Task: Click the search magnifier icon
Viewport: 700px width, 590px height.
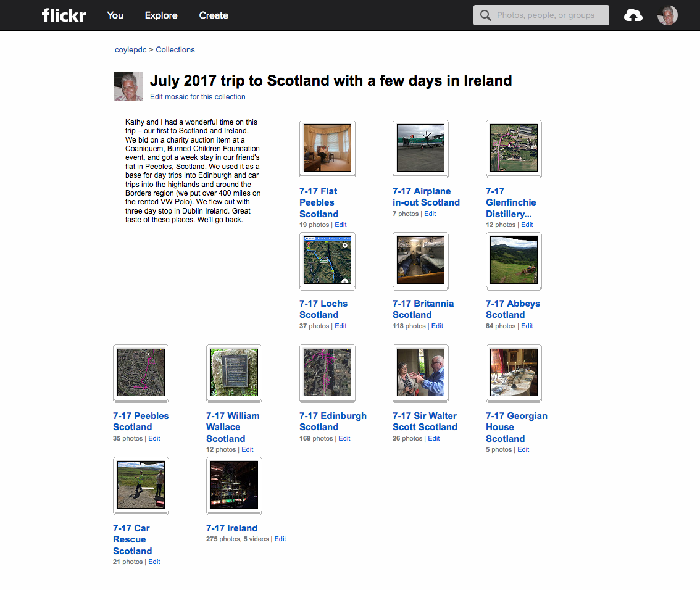Action: tap(486, 15)
